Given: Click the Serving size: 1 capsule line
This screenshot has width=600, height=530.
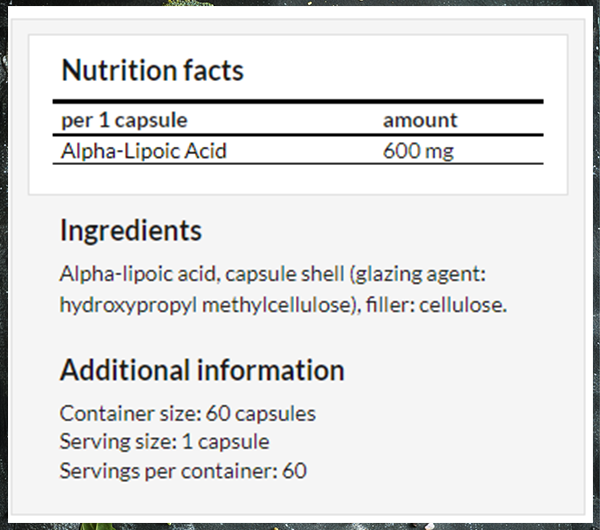Looking at the screenshot, I should point(164,442).
